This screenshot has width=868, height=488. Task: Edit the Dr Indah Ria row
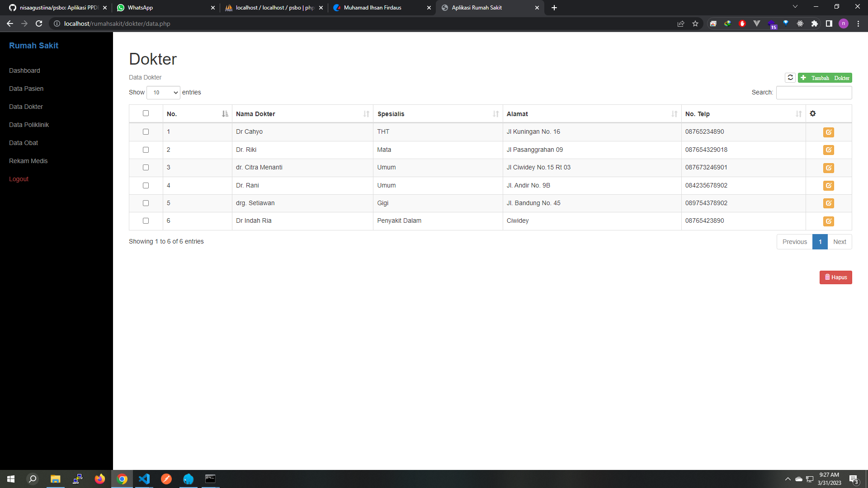[828, 221]
